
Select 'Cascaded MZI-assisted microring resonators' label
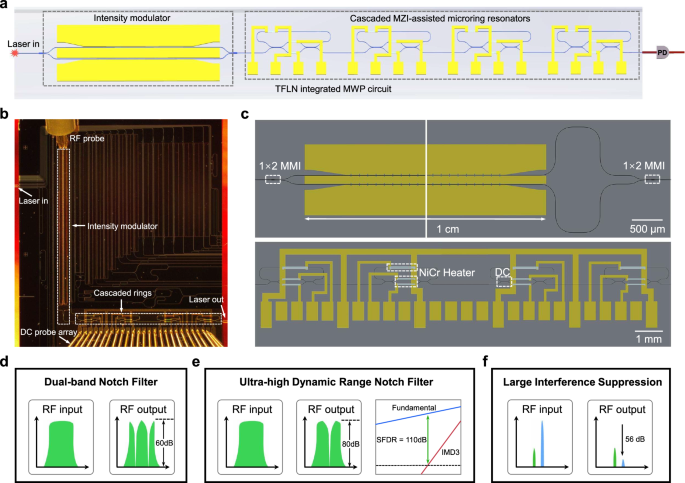tap(440, 18)
